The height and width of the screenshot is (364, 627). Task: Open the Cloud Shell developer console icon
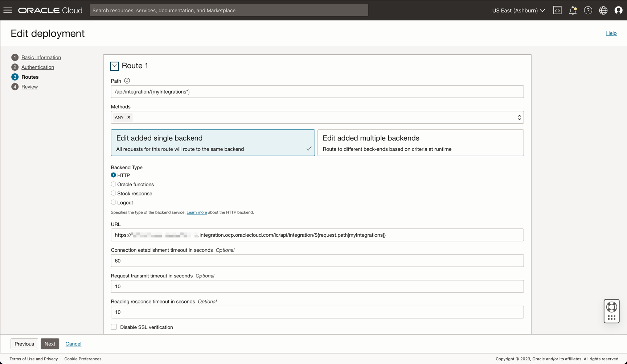(557, 10)
